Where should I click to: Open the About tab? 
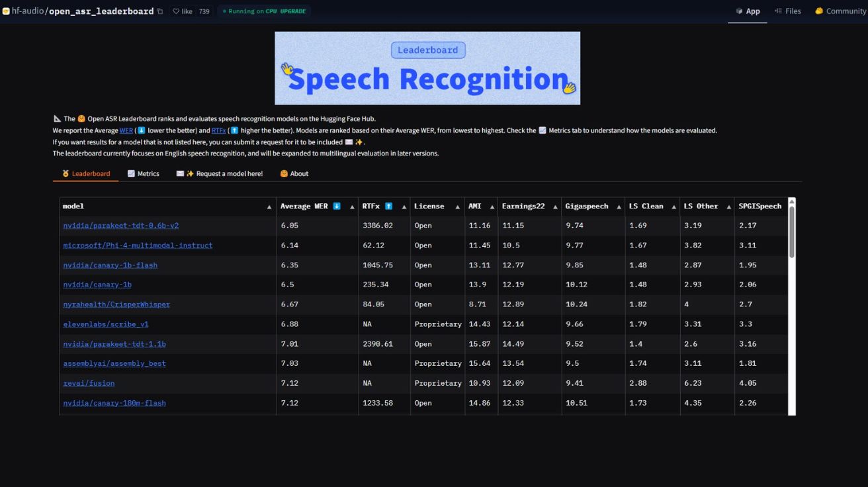click(294, 173)
